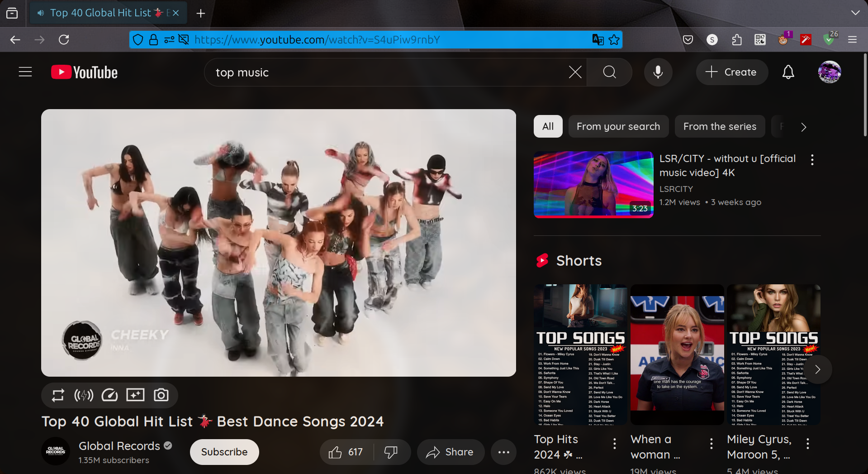Share this video

pyautogui.click(x=451, y=452)
